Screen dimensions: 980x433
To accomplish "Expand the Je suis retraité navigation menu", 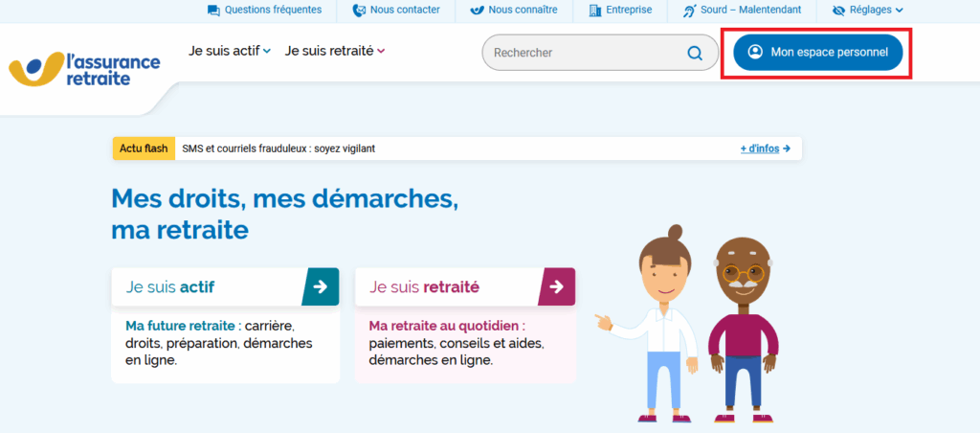I will (335, 51).
